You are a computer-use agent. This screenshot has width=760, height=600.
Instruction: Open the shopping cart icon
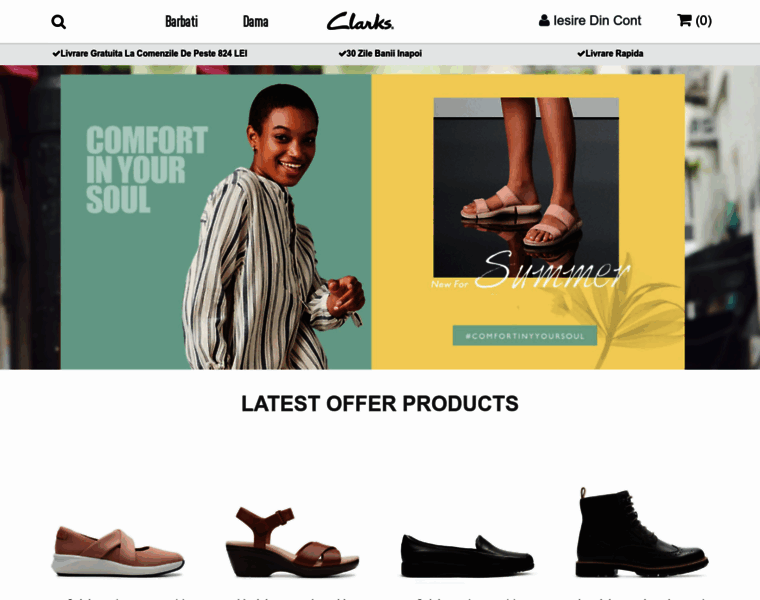click(x=684, y=20)
